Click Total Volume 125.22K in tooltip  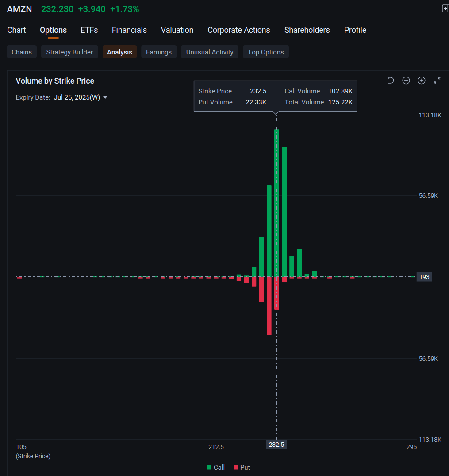[319, 102]
